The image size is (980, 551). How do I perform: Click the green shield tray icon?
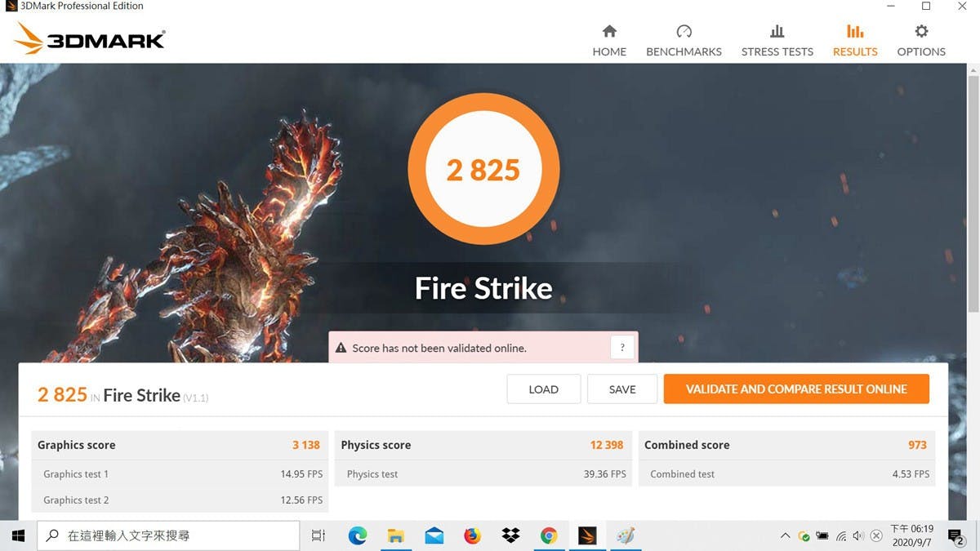[804, 536]
